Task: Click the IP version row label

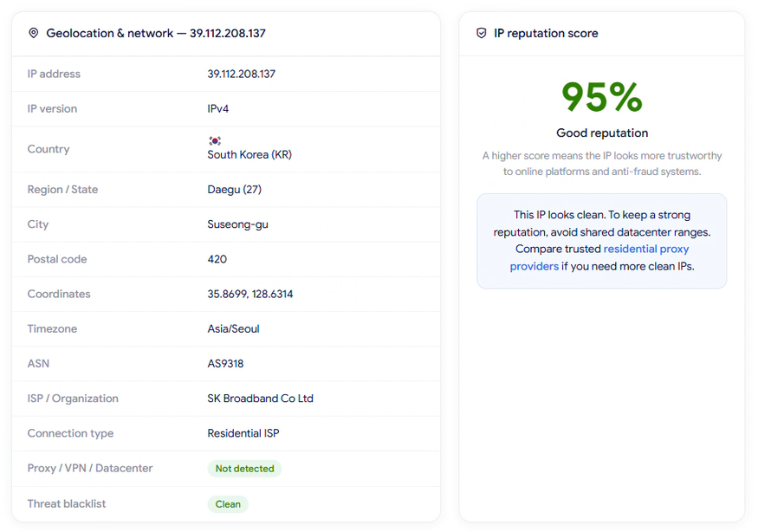Action: tap(52, 109)
